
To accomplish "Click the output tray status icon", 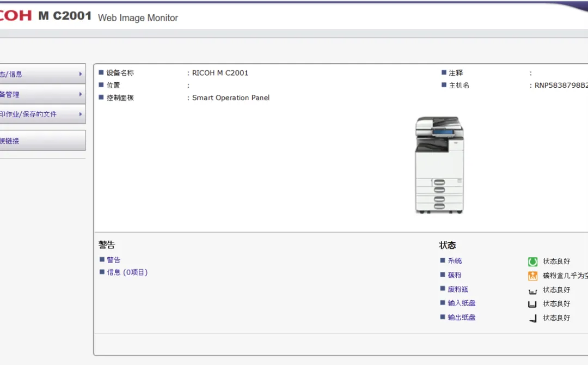I will (x=533, y=318).
